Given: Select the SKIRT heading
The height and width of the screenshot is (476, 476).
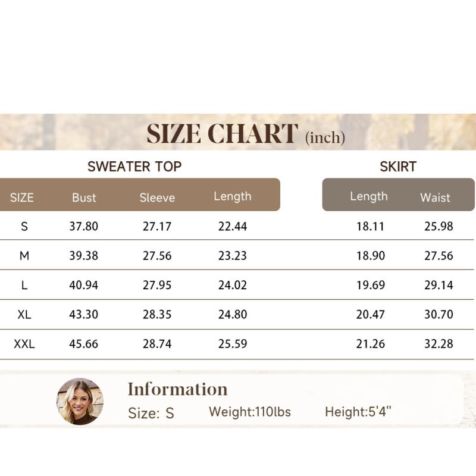Looking at the screenshot, I should tap(398, 167).
